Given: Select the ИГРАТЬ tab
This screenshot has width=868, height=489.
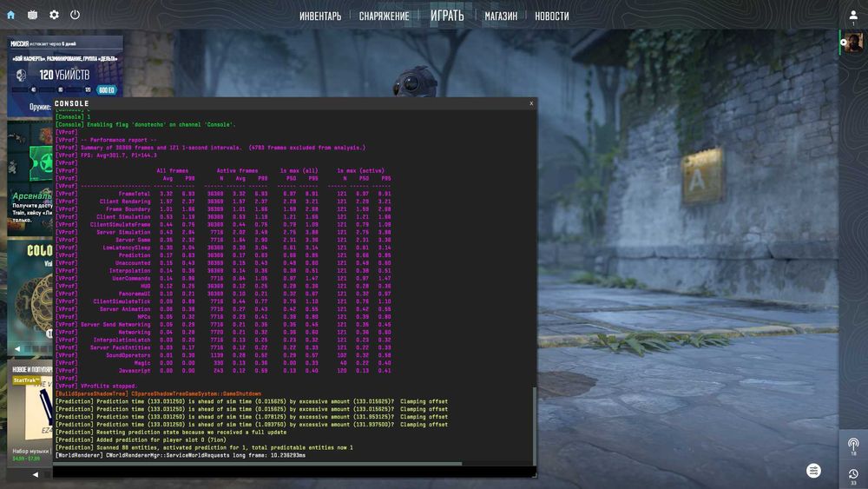Looking at the screenshot, I should (447, 16).
